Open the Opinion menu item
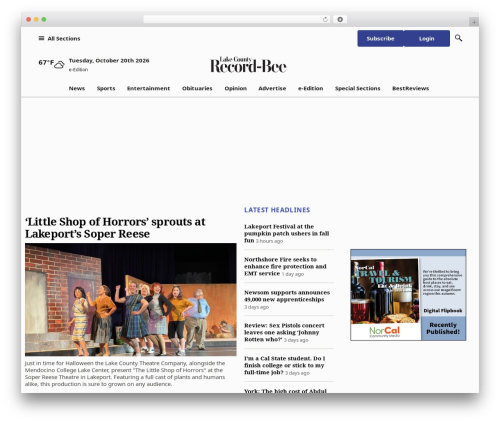This screenshot has height=423, width=500. tap(235, 88)
